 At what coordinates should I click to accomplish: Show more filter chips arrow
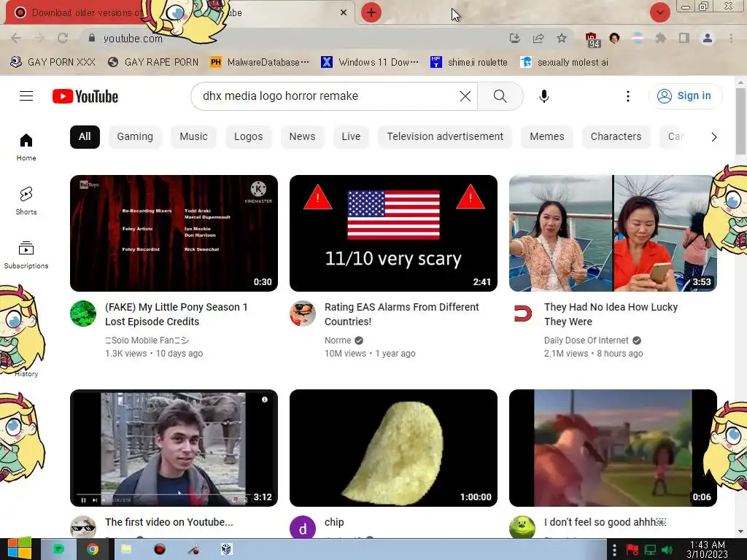pyautogui.click(x=713, y=137)
